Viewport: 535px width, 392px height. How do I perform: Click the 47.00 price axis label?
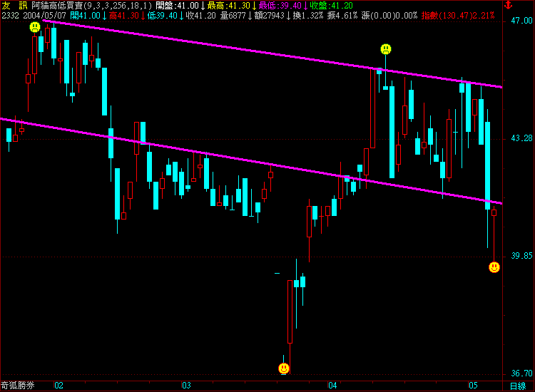point(521,21)
